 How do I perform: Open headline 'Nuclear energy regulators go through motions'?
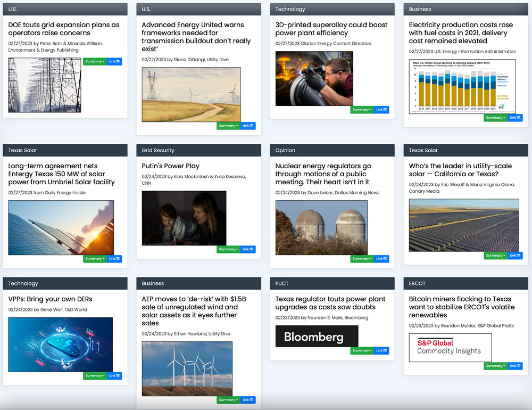323,174
